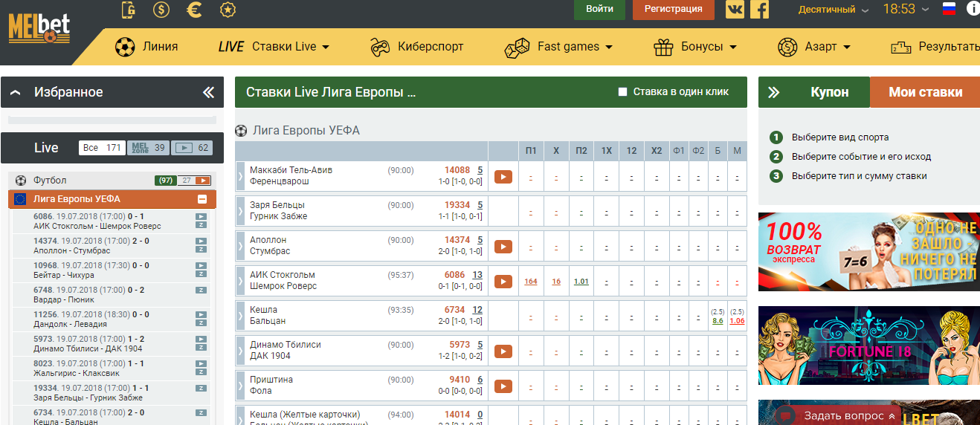Click the football icon beside Лига Европы УЕФА heading
Screen dimensions: 980x425
[241, 131]
